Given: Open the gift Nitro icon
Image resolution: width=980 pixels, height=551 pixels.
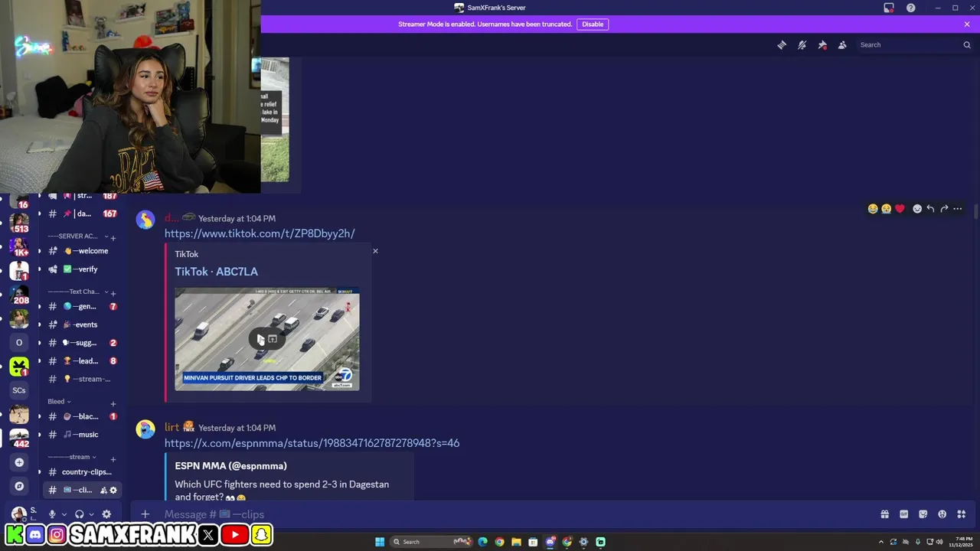Looking at the screenshot, I should [884, 514].
